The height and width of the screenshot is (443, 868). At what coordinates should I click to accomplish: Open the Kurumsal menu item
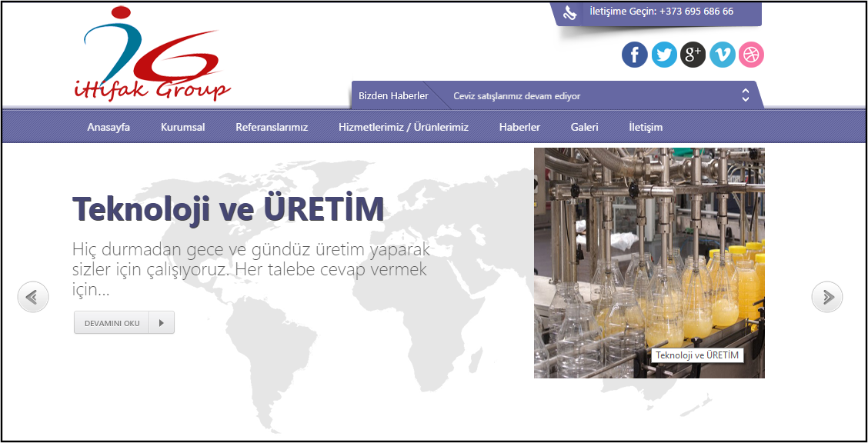pos(182,127)
